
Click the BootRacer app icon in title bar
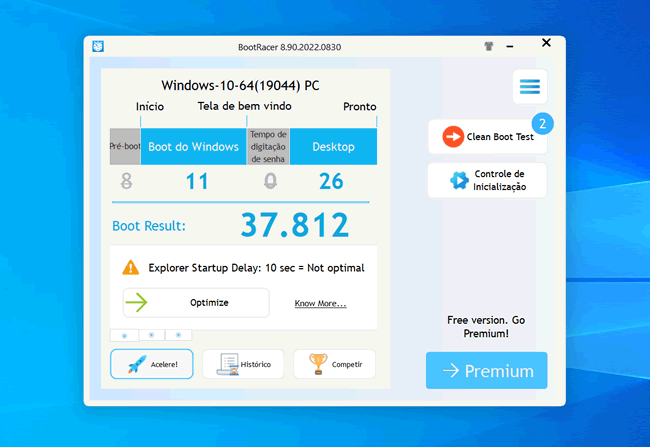tap(98, 45)
